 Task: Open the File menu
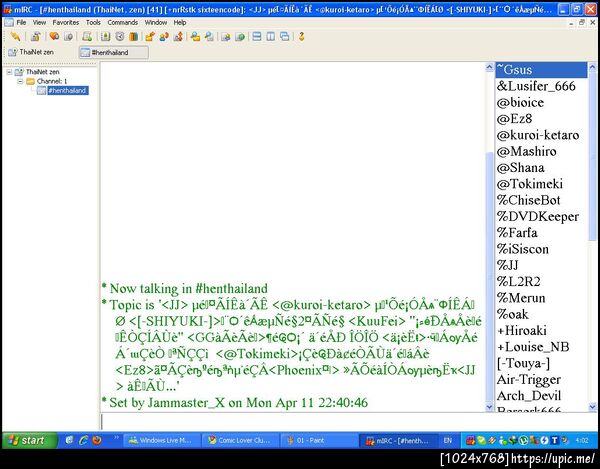click(x=21, y=23)
